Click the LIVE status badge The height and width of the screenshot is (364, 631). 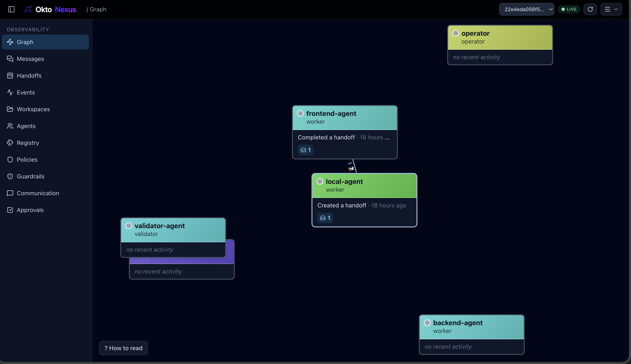[569, 9]
